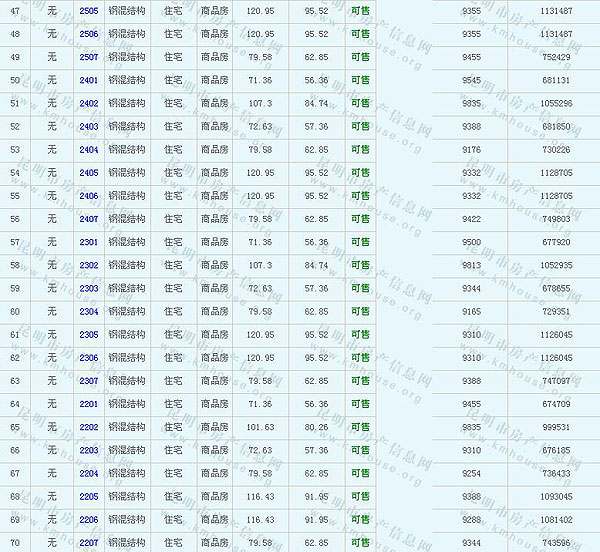Open room 2505 details link
This screenshot has width=600, height=552.
click(x=89, y=10)
